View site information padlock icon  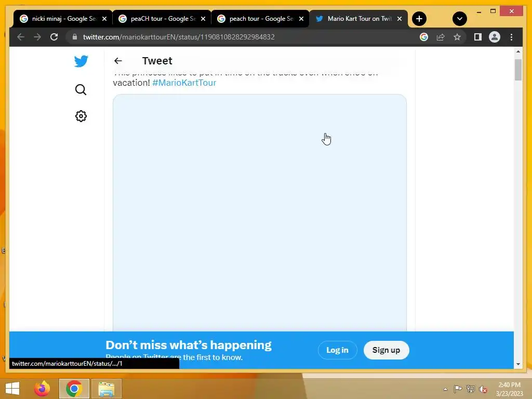click(x=75, y=37)
